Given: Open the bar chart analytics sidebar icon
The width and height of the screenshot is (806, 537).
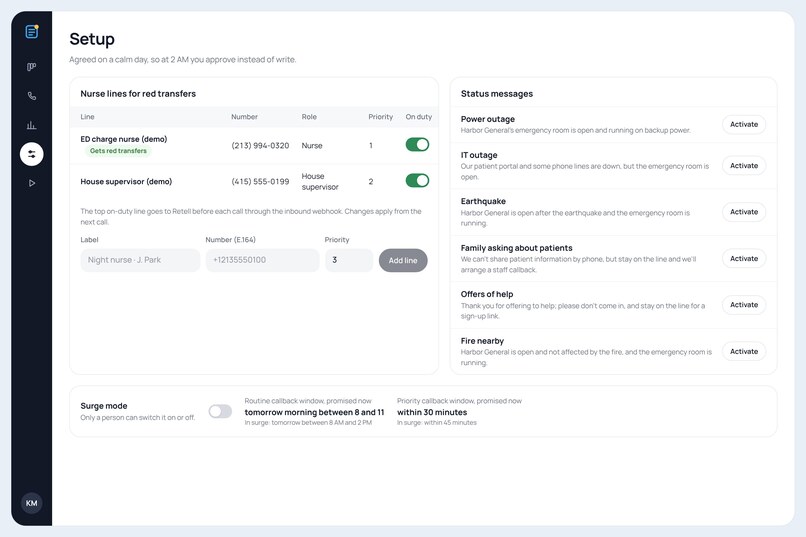Looking at the screenshot, I should [x=31, y=125].
